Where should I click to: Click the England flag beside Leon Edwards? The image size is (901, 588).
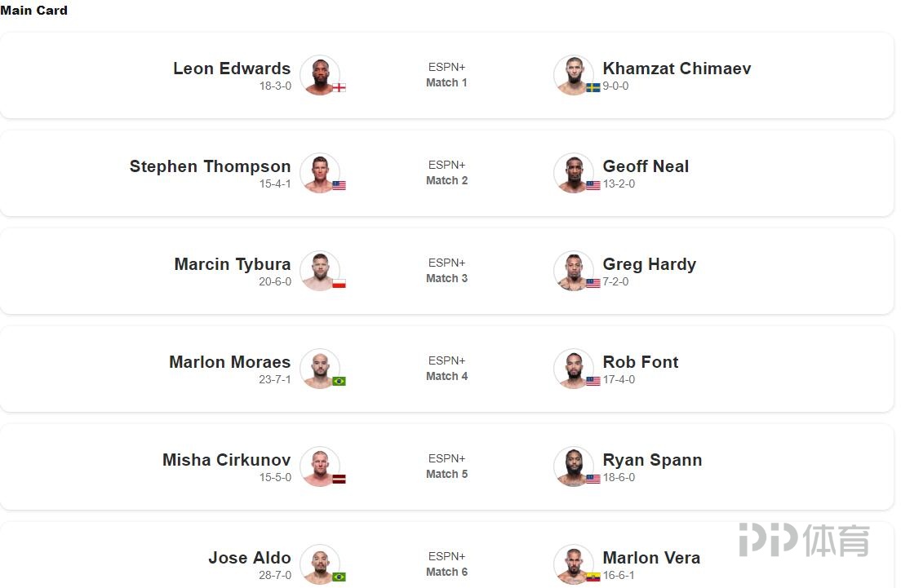pos(339,87)
